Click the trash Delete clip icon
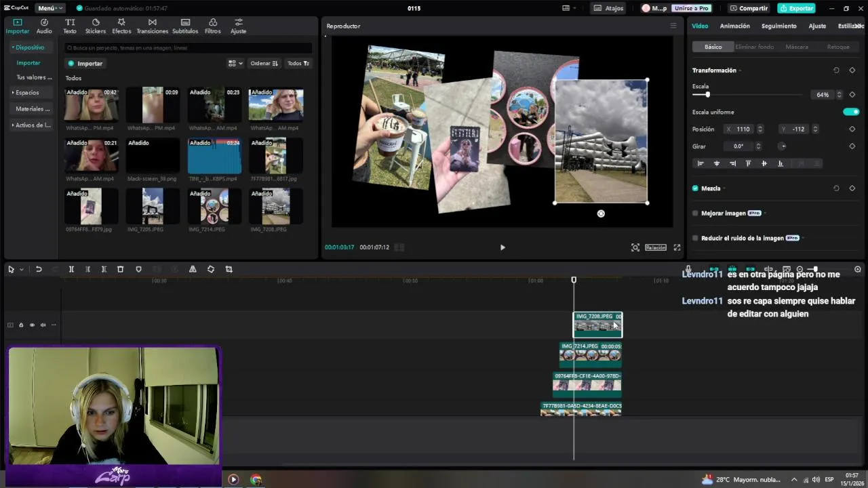This screenshot has height=488, width=868. click(x=120, y=269)
